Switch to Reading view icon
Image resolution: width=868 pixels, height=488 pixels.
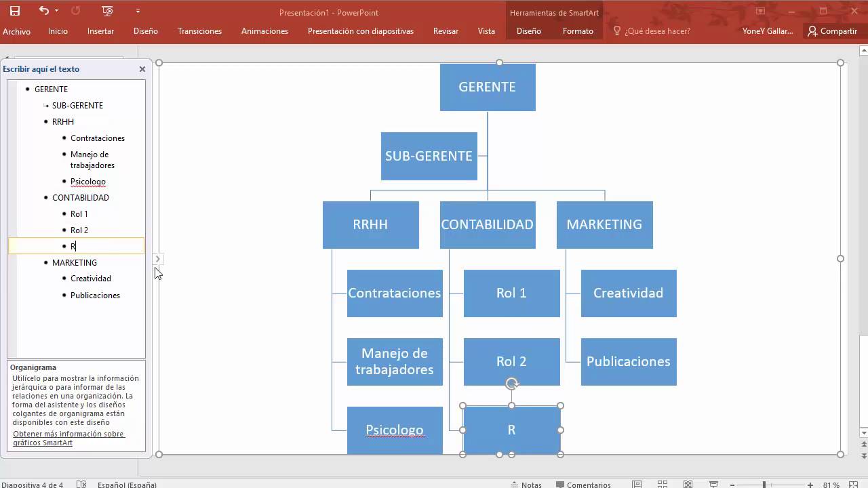pyautogui.click(x=688, y=484)
